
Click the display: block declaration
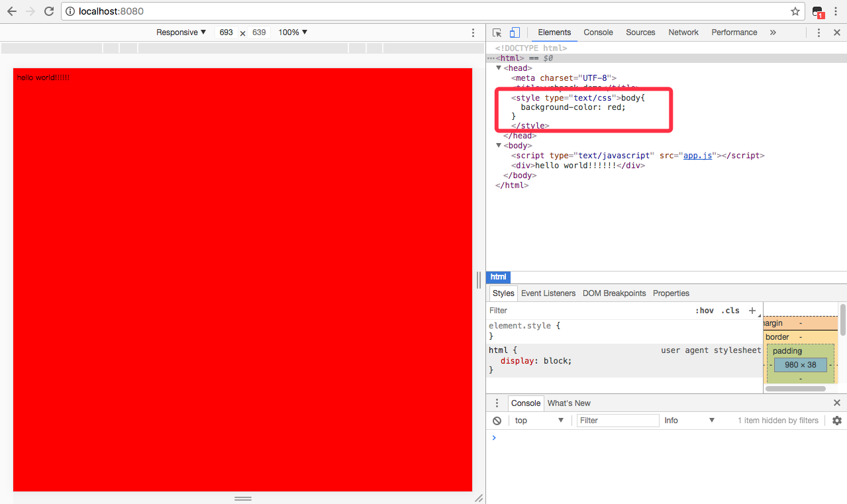coord(536,361)
